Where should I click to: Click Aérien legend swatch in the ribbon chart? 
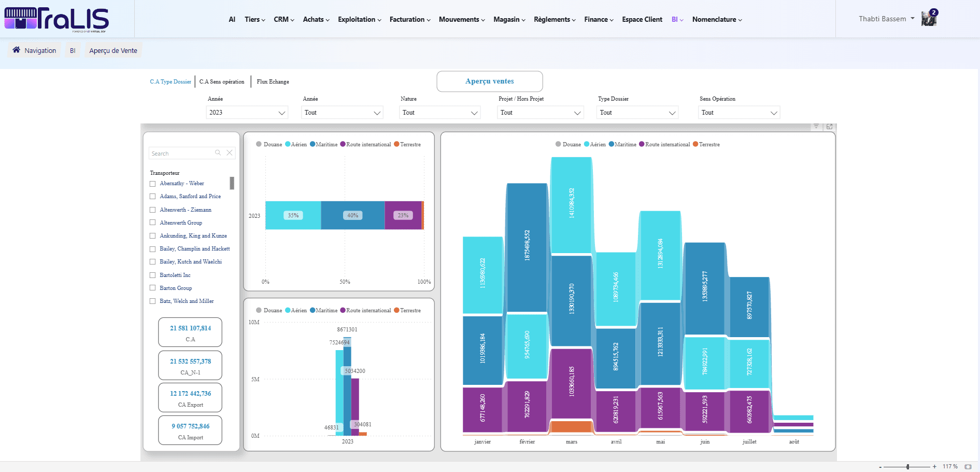587,144
